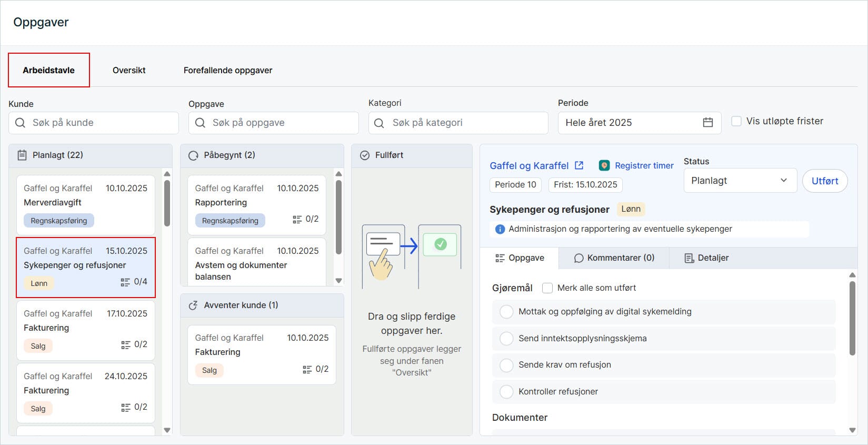Open the Kommentarer (0) tab
This screenshot has width=868, height=445.
(614, 258)
